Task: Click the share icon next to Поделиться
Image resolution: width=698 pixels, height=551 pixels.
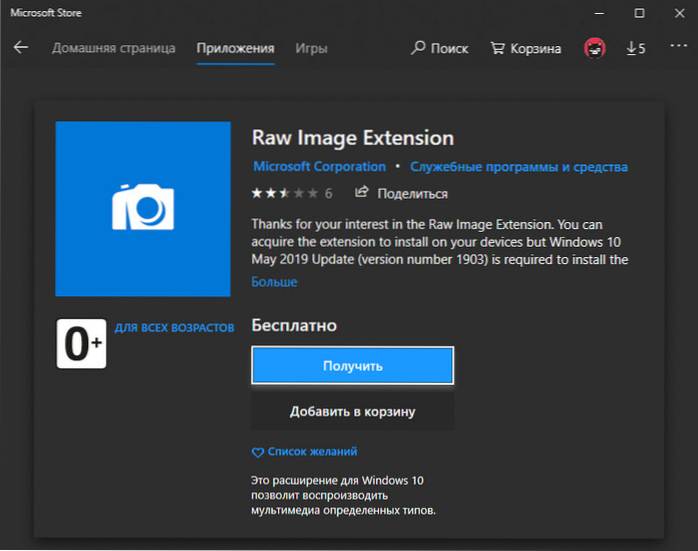Action: coord(362,193)
